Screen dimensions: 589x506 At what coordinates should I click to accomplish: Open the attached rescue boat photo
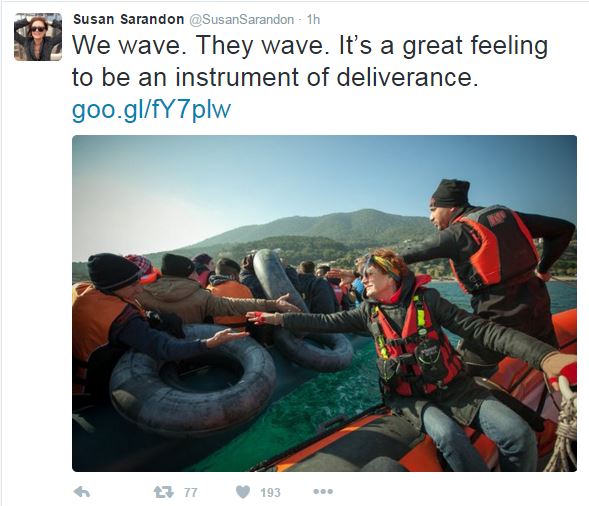325,303
